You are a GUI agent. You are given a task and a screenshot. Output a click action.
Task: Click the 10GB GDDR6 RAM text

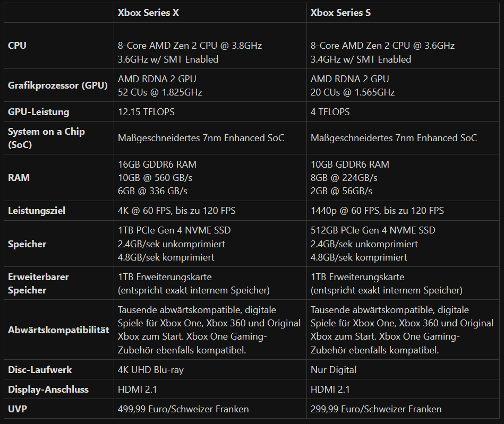click(x=349, y=165)
